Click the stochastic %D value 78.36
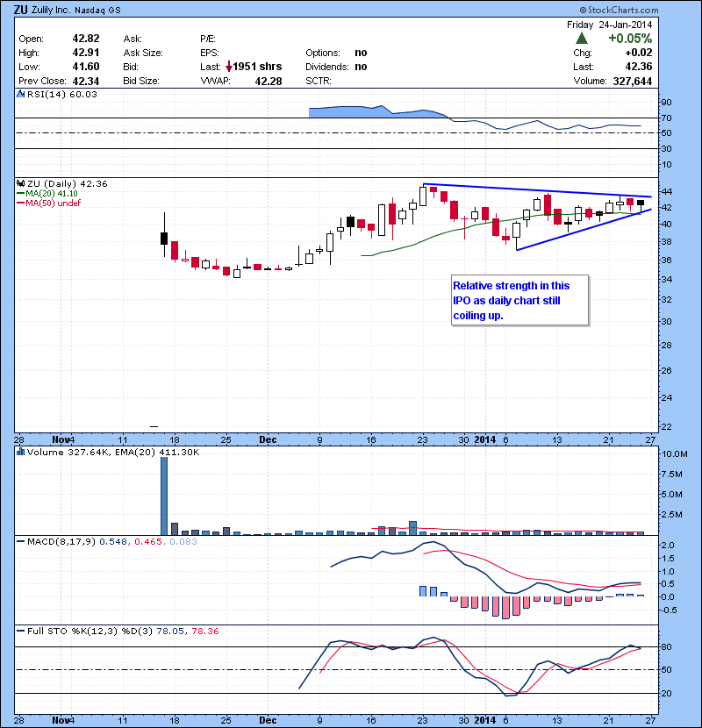702x728 pixels. tap(204, 631)
